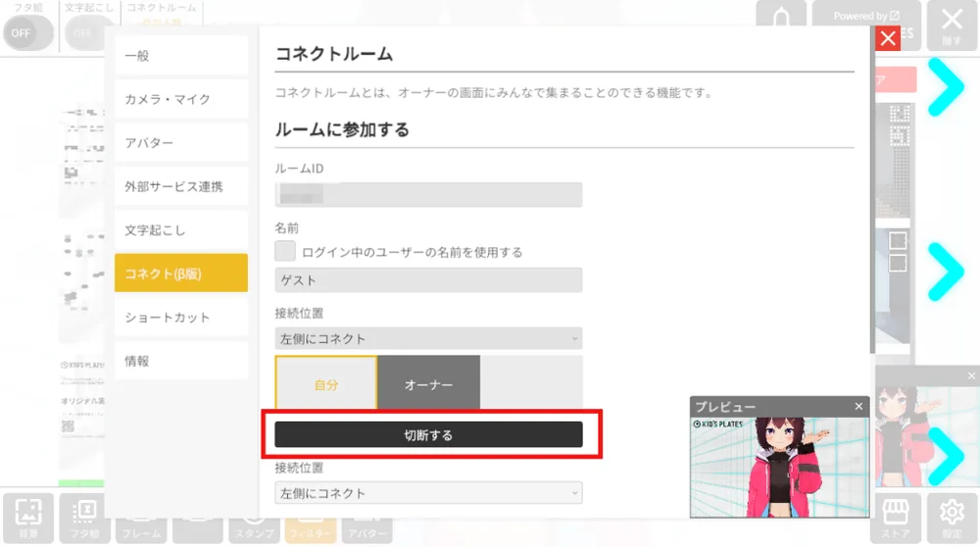
Task: Click the プレビュー avatar thumbnail
Action: tap(779, 467)
